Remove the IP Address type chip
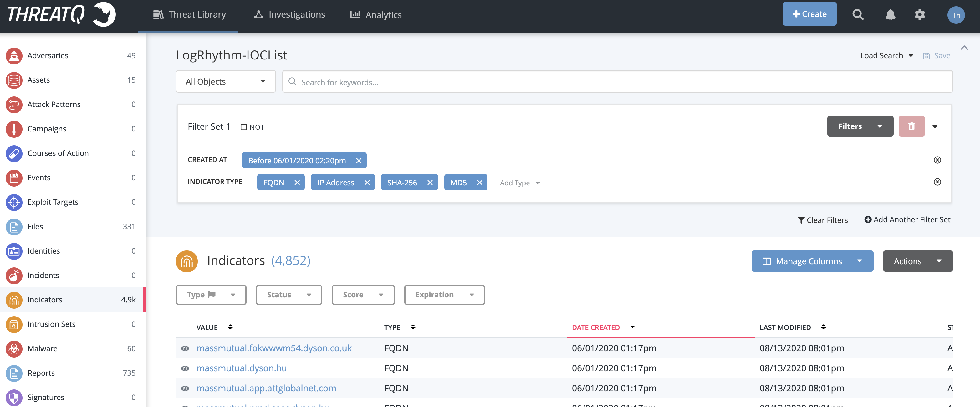Image resolution: width=980 pixels, height=407 pixels. tap(367, 183)
